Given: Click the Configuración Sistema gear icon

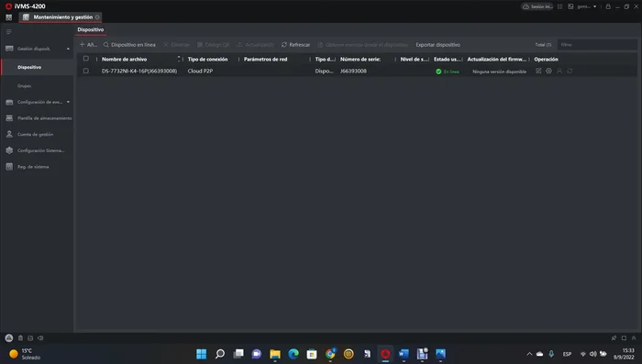Looking at the screenshot, I should tap(9, 150).
